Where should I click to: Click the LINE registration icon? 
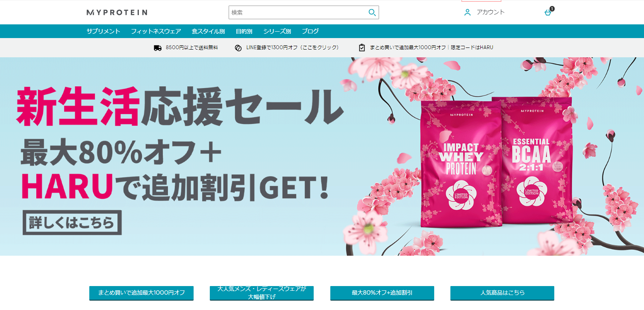(x=238, y=48)
